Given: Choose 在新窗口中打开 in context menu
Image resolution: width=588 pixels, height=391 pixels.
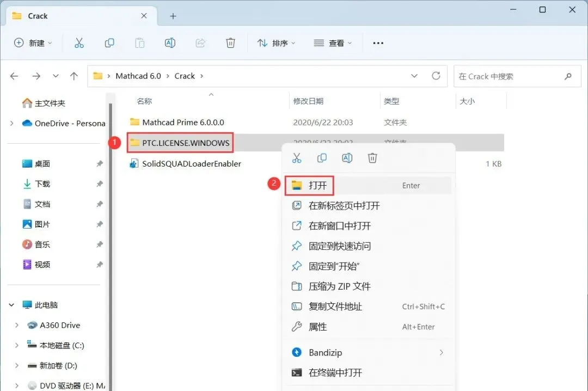Looking at the screenshot, I should [368, 226].
